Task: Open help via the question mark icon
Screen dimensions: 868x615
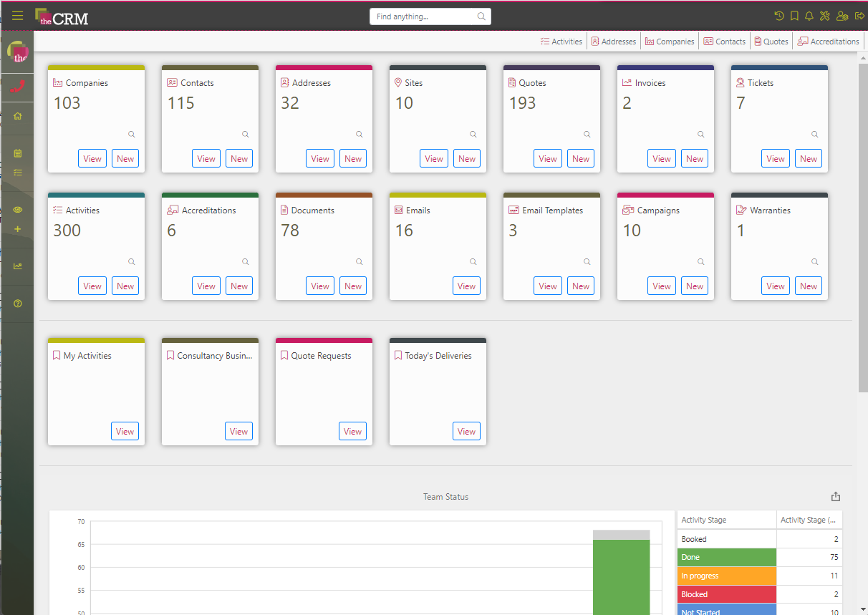Action: 17,303
